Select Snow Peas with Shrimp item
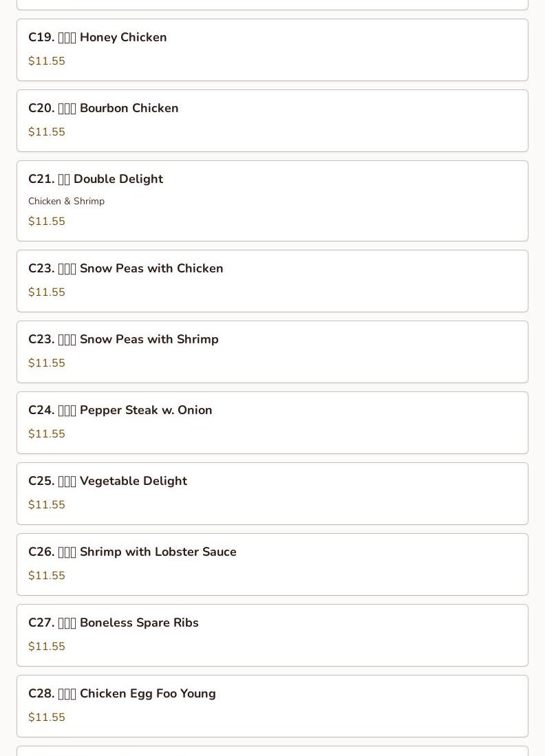This screenshot has height=756, width=545. [x=272, y=352]
